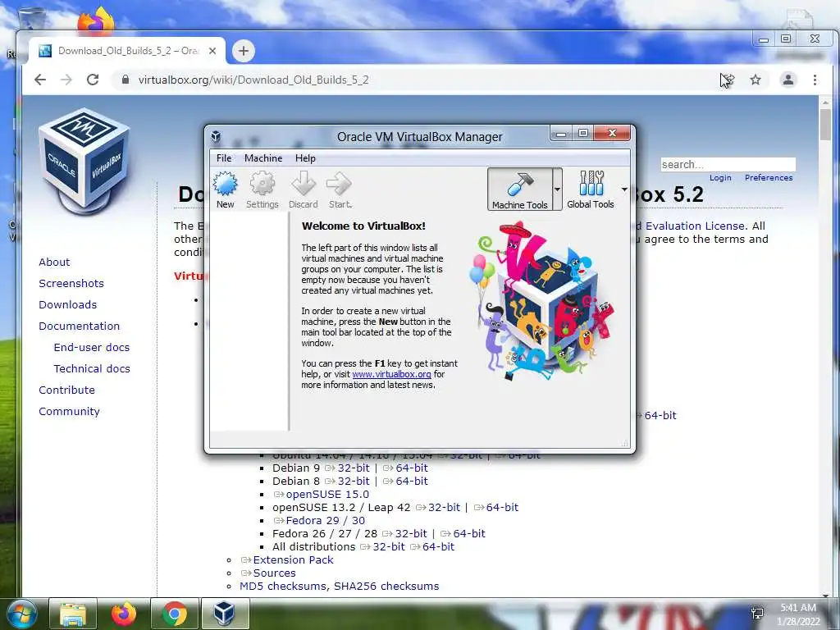Open Chrome's three-dot menu
Image resolution: width=840 pixels, height=630 pixels.
pyautogui.click(x=815, y=80)
